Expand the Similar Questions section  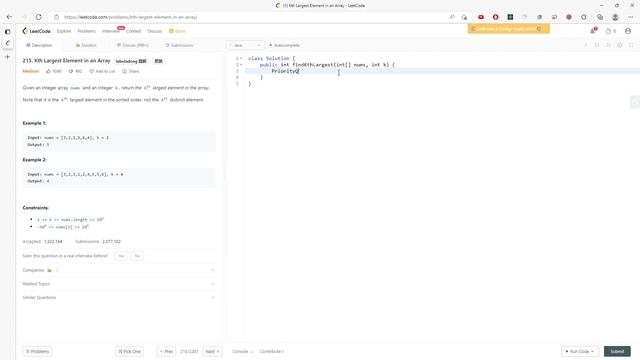click(x=118, y=298)
